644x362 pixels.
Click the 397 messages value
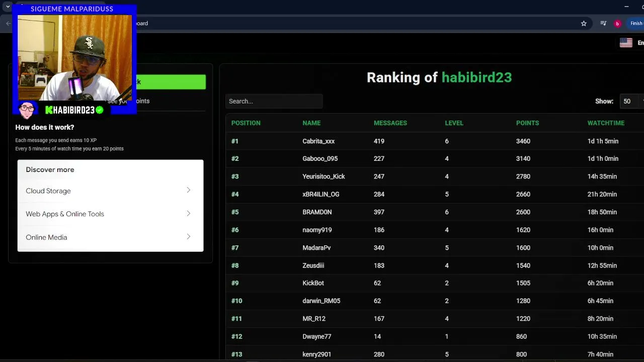pyautogui.click(x=379, y=212)
